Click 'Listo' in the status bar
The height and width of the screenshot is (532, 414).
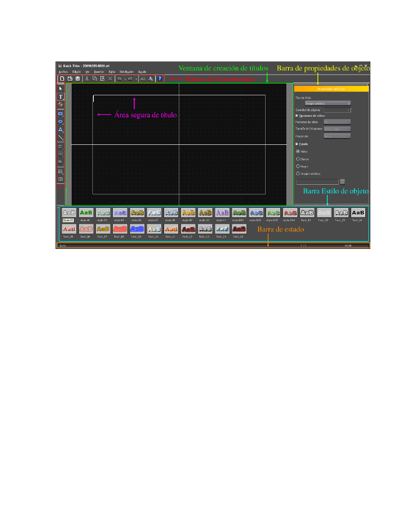[x=63, y=246]
